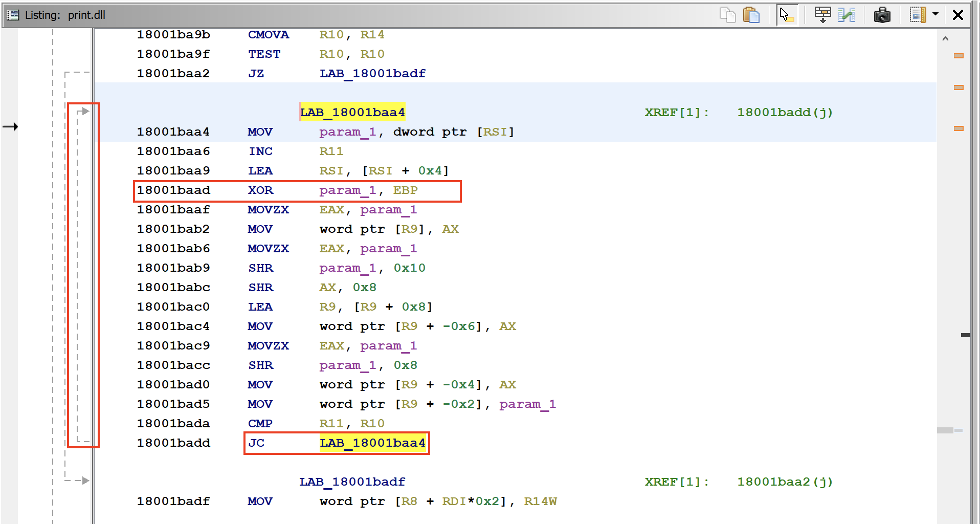
Task: Click JC target LAB_18001baa4 operand
Action: 372,443
